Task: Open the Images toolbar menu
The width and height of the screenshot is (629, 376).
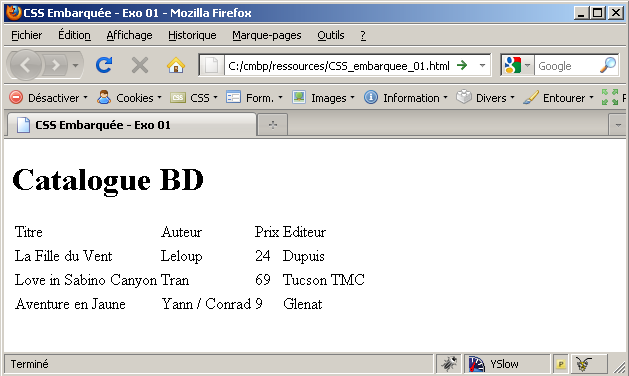Action: (x=323, y=98)
